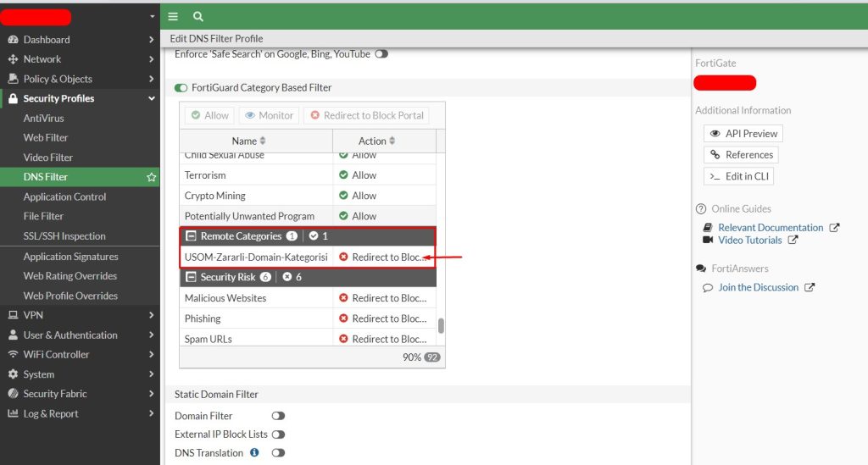Collapse the Security Risk group
Image resolution: width=868 pixels, height=465 pixels.
[192, 277]
